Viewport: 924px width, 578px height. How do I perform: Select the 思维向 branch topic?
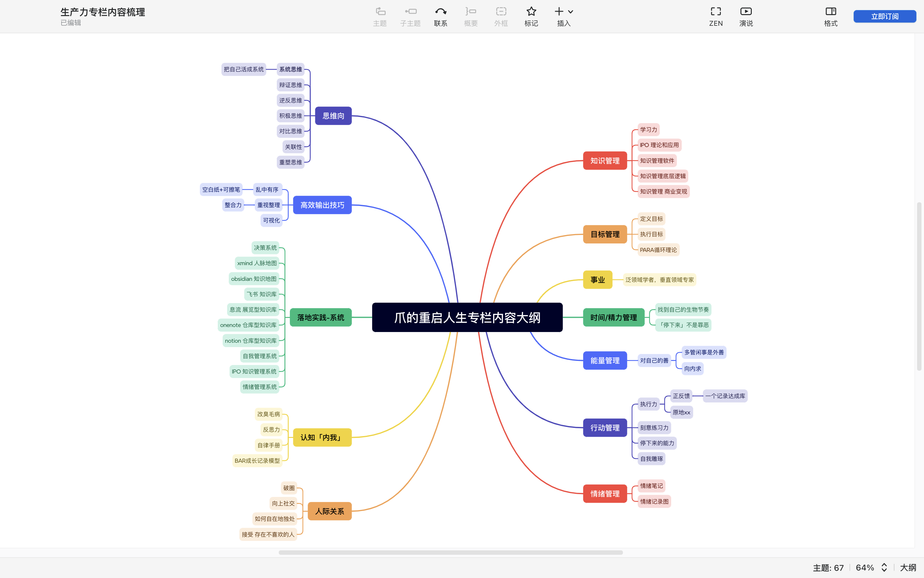tap(333, 116)
